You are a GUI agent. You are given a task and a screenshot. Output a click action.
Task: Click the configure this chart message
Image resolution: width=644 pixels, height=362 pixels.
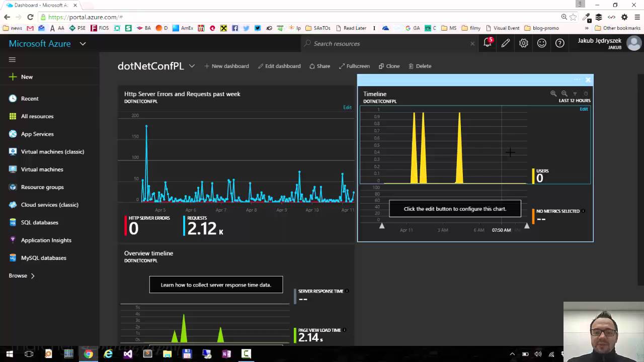(x=455, y=209)
